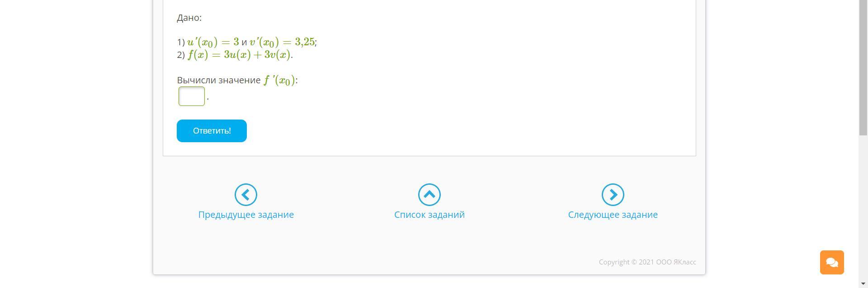Click the Copyright © 2021 ООО ЯКласс text
Viewport: 868px width, 288px height.
click(647, 262)
